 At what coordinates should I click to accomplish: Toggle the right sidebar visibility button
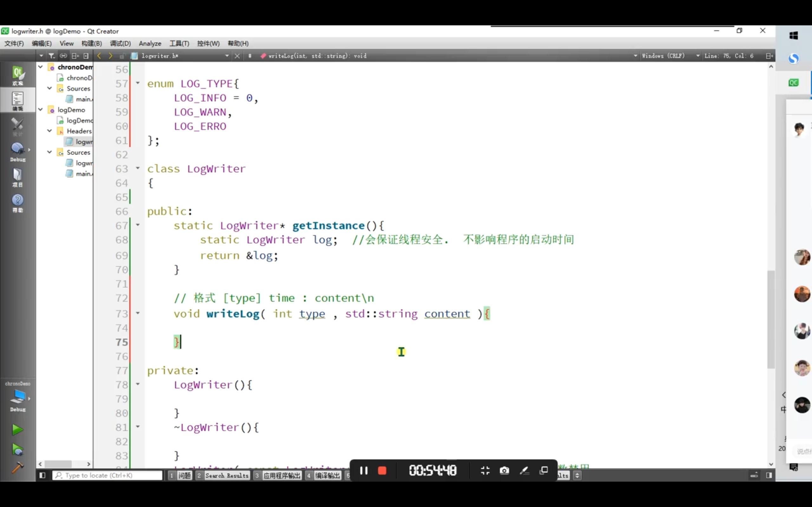click(x=769, y=475)
